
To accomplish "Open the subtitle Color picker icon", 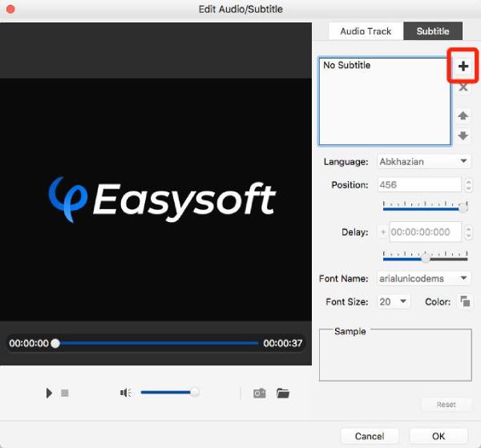I will coord(465,301).
